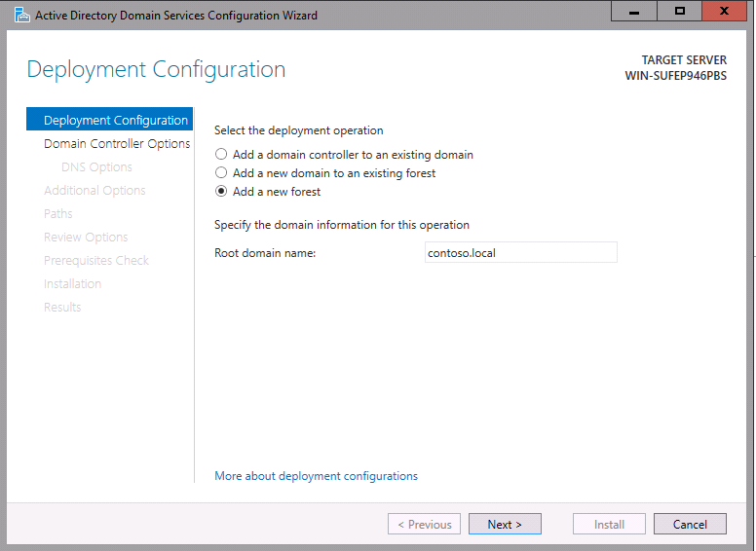Click the Root domain name field

[x=520, y=252]
